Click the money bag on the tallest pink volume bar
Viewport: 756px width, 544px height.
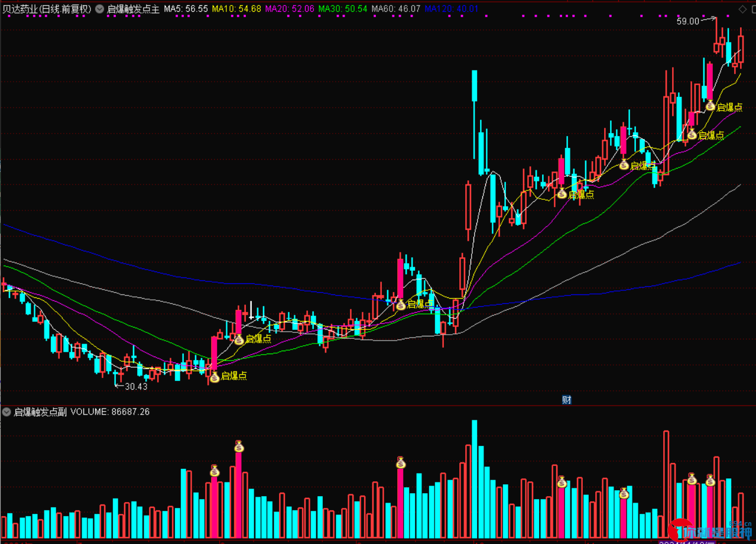click(x=239, y=446)
